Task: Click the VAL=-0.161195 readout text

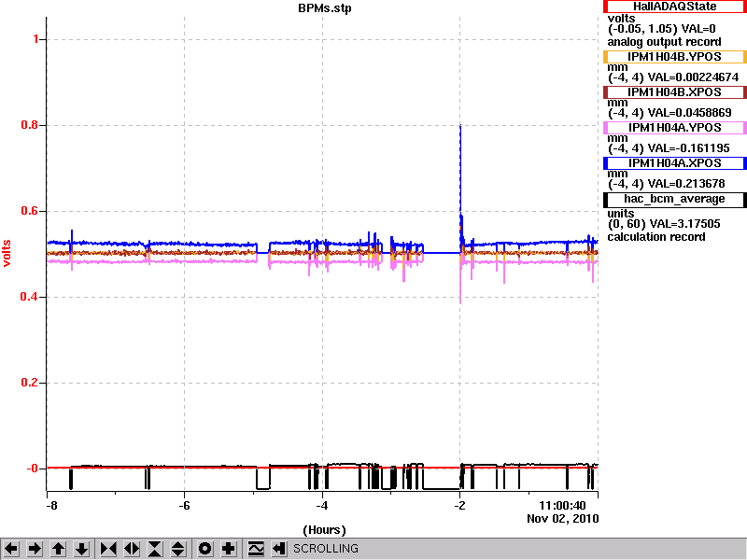Action: (x=688, y=148)
